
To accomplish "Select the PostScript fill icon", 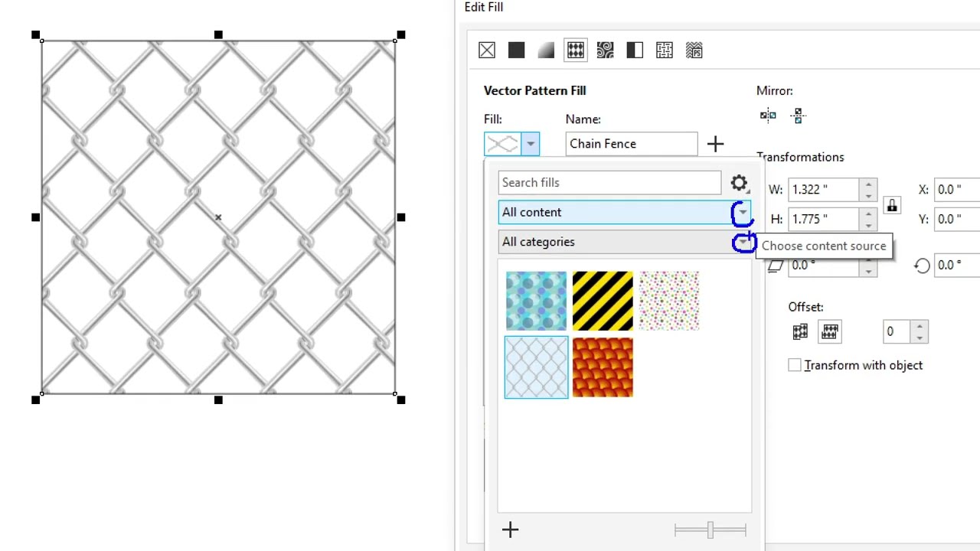I will point(694,51).
